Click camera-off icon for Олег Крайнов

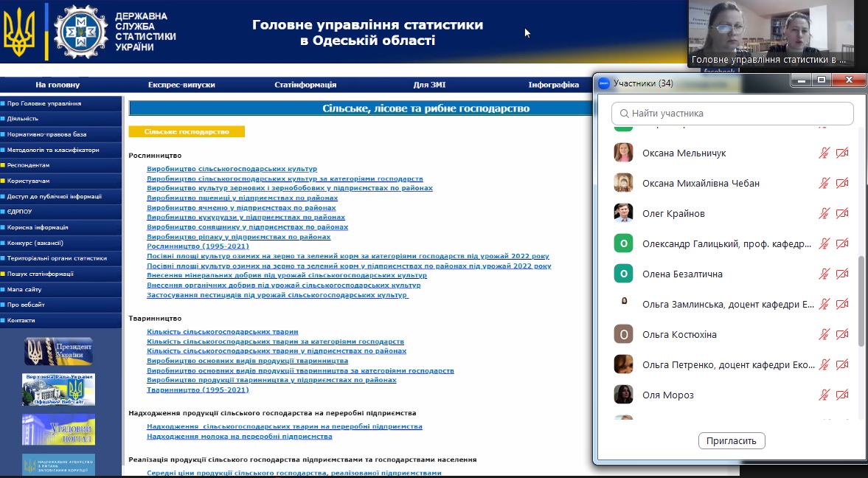tap(842, 214)
